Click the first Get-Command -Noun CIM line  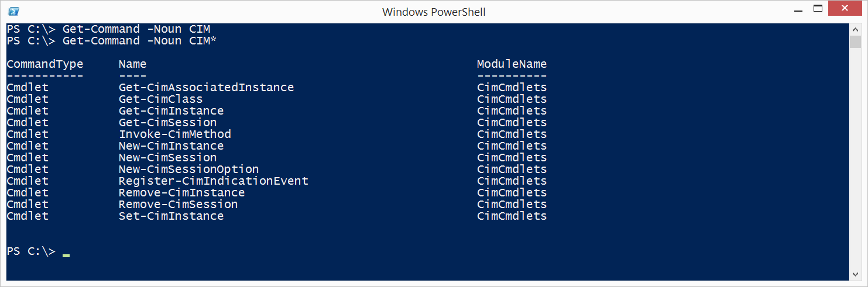(x=108, y=29)
